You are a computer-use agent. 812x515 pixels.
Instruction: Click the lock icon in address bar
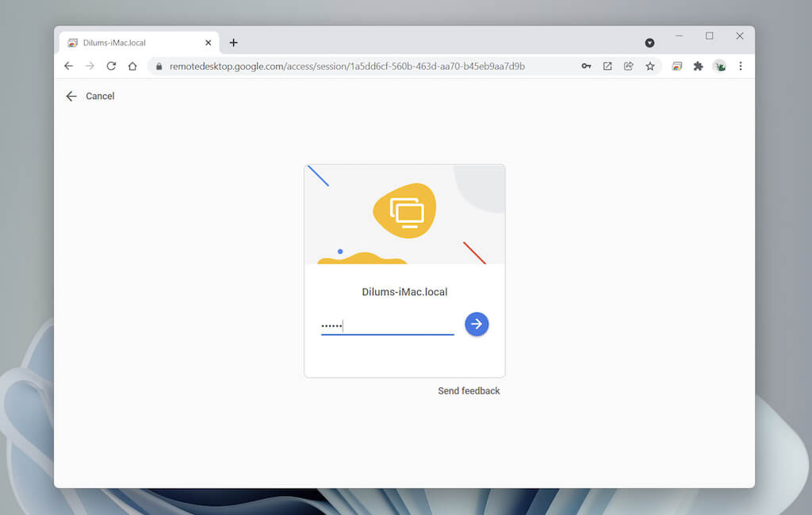pos(159,67)
